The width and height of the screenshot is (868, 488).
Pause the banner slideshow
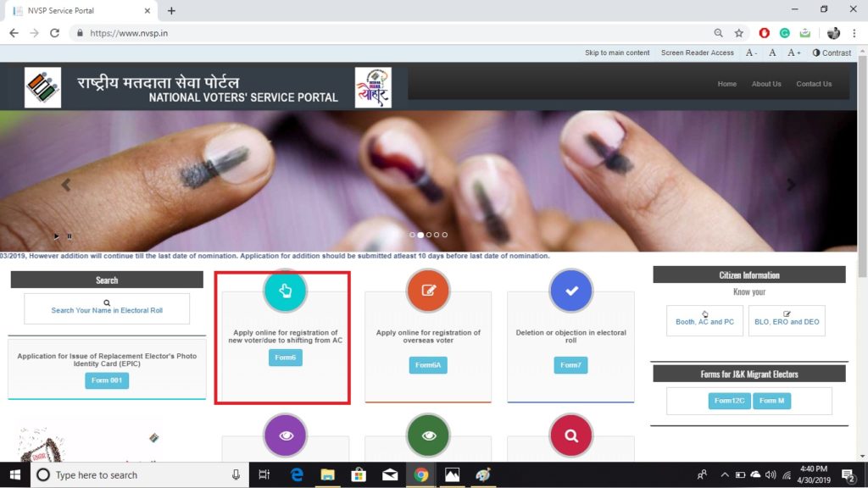click(x=70, y=236)
